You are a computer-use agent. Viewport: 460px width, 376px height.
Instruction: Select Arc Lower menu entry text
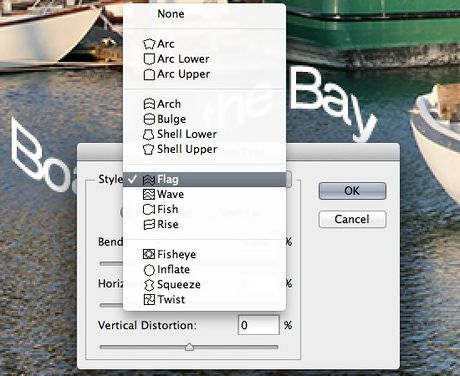click(x=183, y=59)
